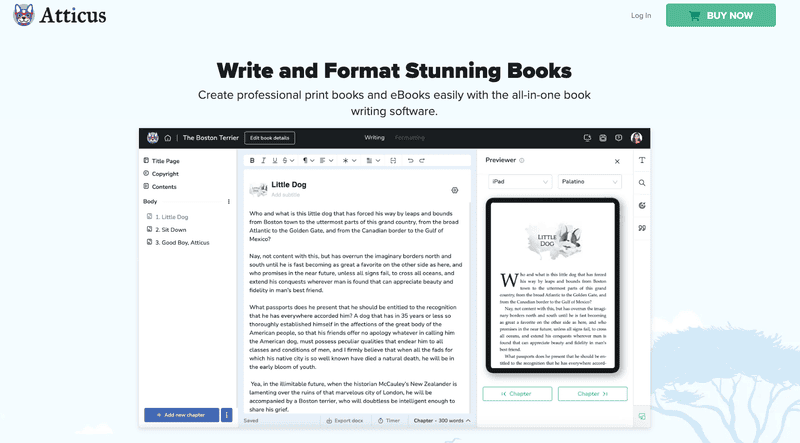Open the text alignment dropdown
Image resolution: width=800 pixels, height=443 pixels.
(x=327, y=160)
